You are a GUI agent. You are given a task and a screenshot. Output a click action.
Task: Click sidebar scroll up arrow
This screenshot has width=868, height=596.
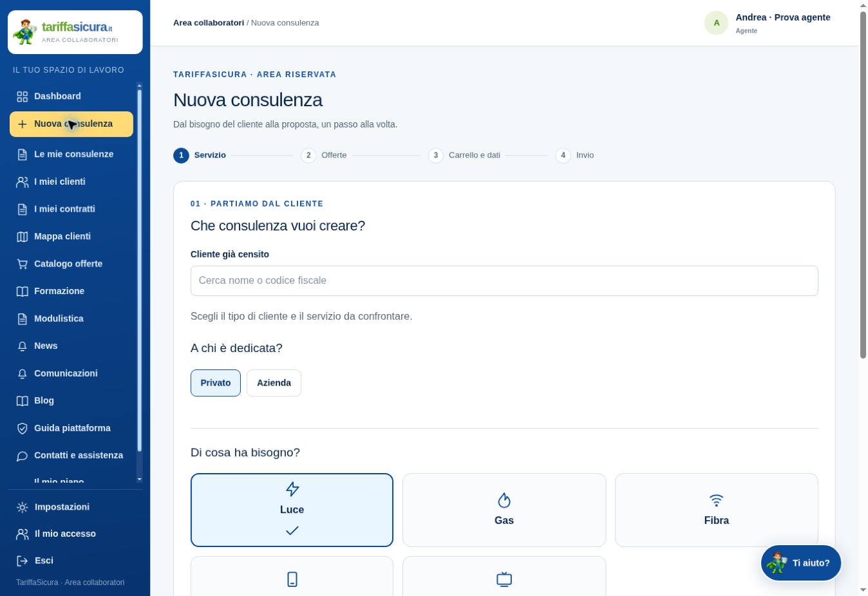click(139, 86)
